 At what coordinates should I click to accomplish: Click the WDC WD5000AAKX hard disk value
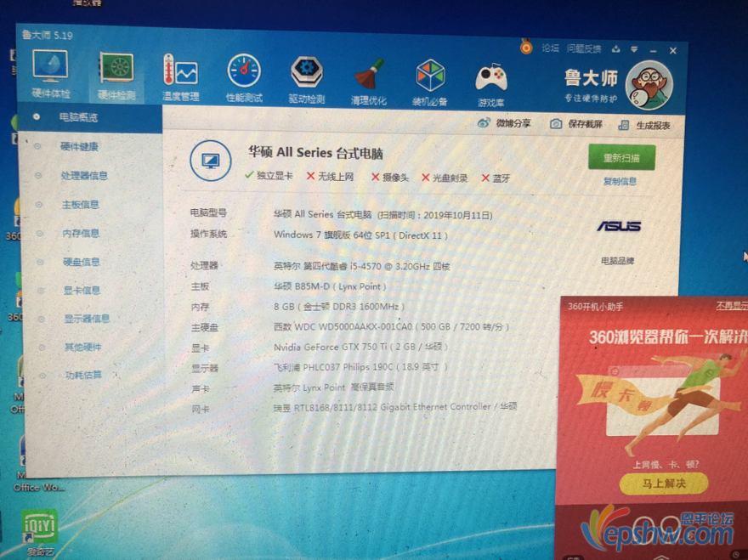click(x=391, y=327)
